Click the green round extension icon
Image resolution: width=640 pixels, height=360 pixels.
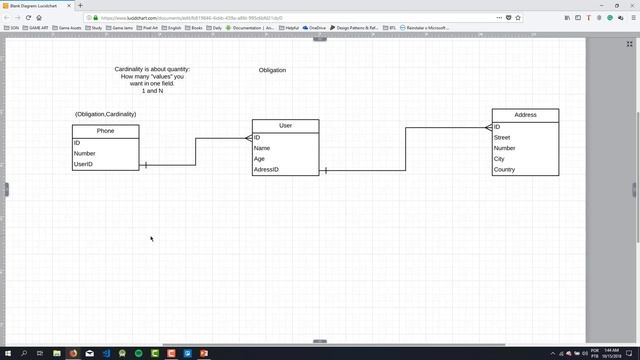click(610, 18)
